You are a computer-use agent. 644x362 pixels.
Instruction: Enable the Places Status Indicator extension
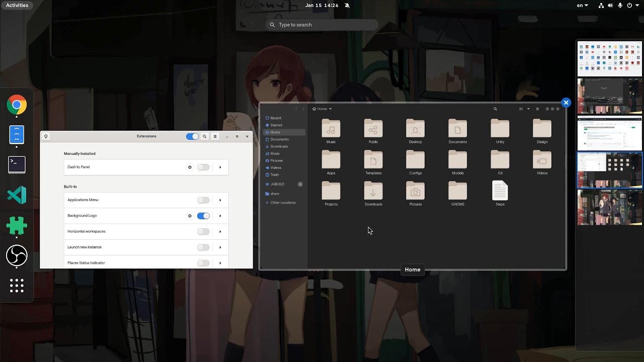click(x=203, y=263)
